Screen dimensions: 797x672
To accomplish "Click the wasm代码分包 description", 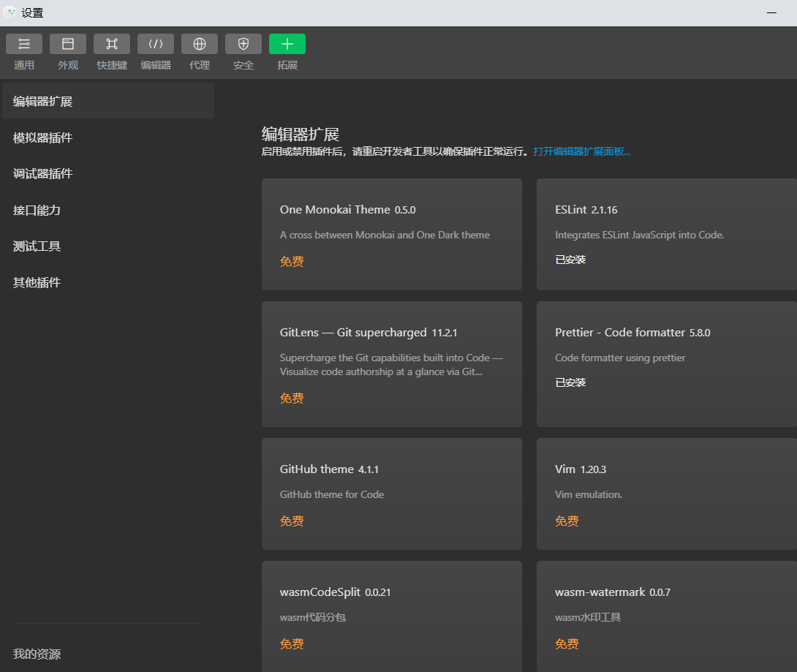I will [313, 617].
